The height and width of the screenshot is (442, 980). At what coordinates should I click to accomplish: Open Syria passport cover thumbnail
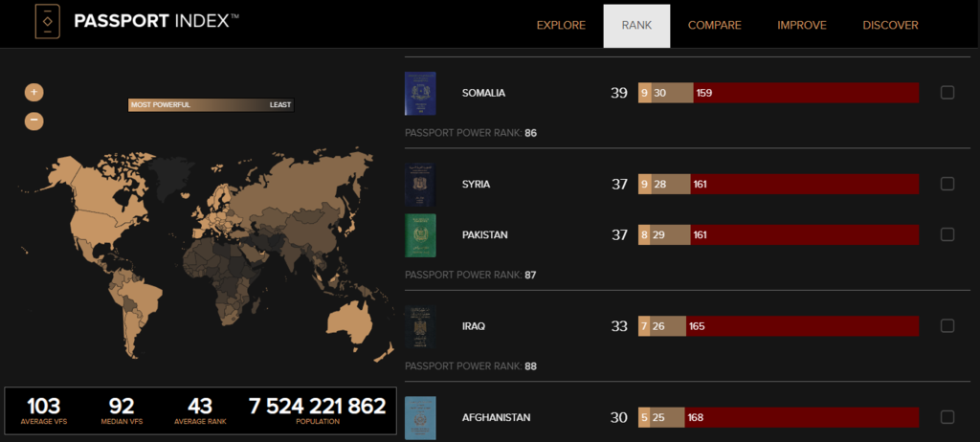click(x=420, y=184)
